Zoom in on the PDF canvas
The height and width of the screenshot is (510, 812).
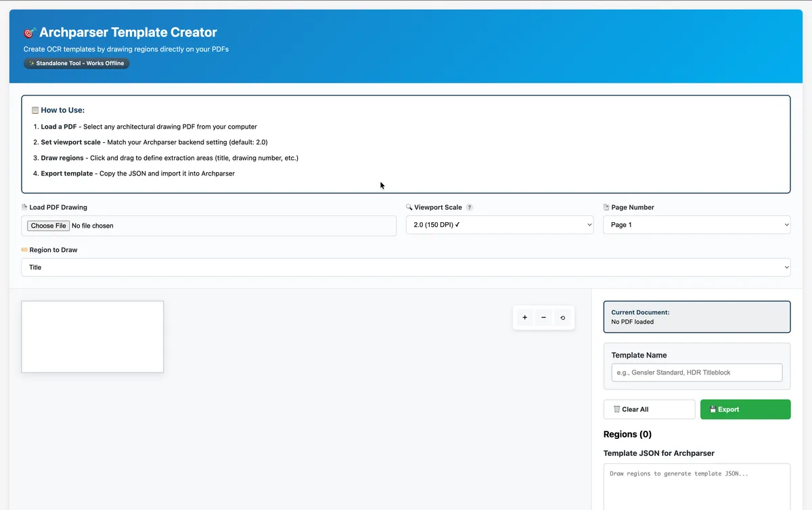point(524,317)
